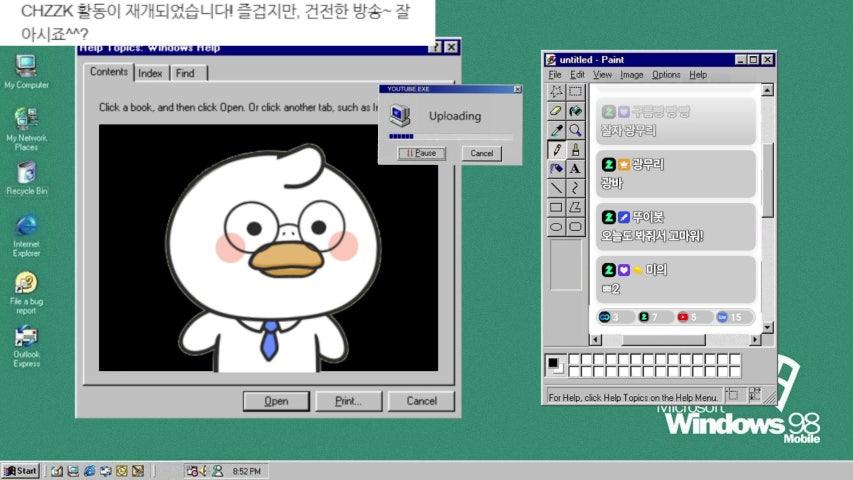Click the question mark help button in Help Topics title bar
853x480 pixels.
(x=435, y=47)
